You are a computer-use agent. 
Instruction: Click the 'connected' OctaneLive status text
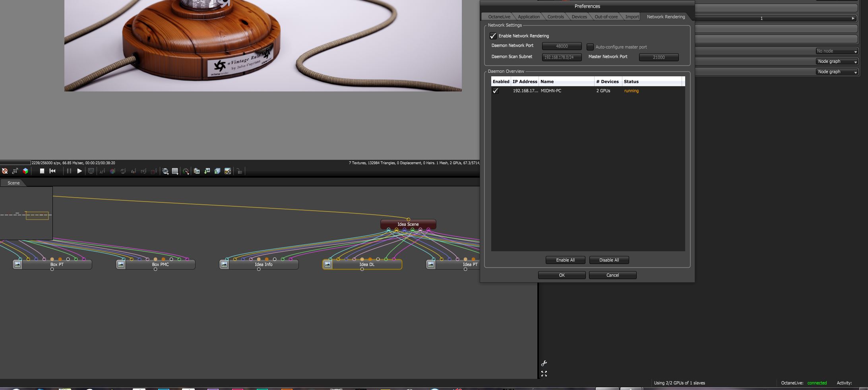pyautogui.click(x=817, y=383)
